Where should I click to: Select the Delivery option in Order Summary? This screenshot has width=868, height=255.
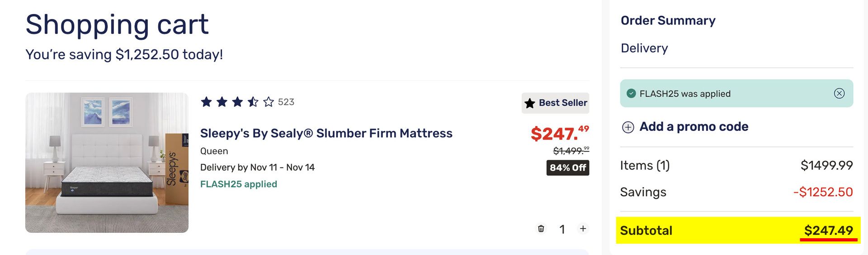pyautogui.click(x=644, y=48)
